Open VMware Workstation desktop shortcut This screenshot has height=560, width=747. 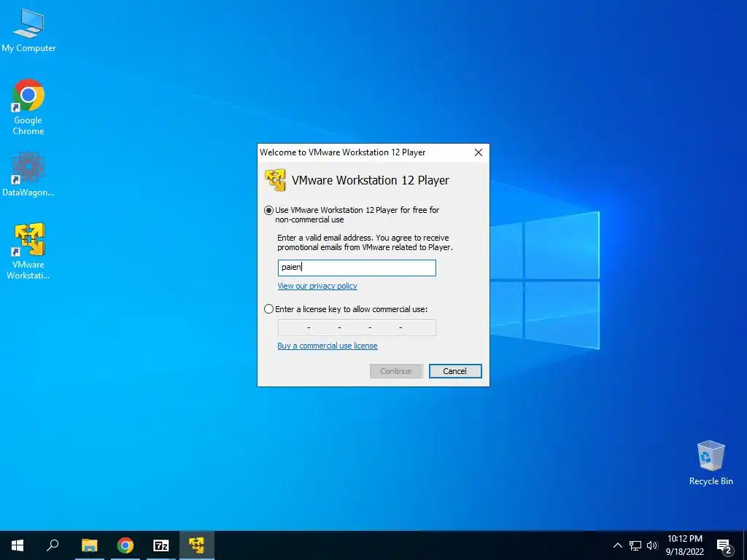click(x=28, y=251)
